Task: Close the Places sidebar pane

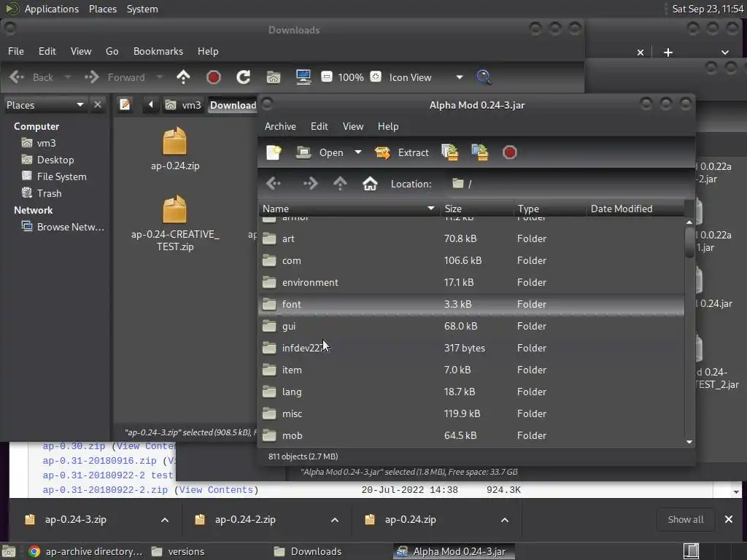Action: [98, 105]
